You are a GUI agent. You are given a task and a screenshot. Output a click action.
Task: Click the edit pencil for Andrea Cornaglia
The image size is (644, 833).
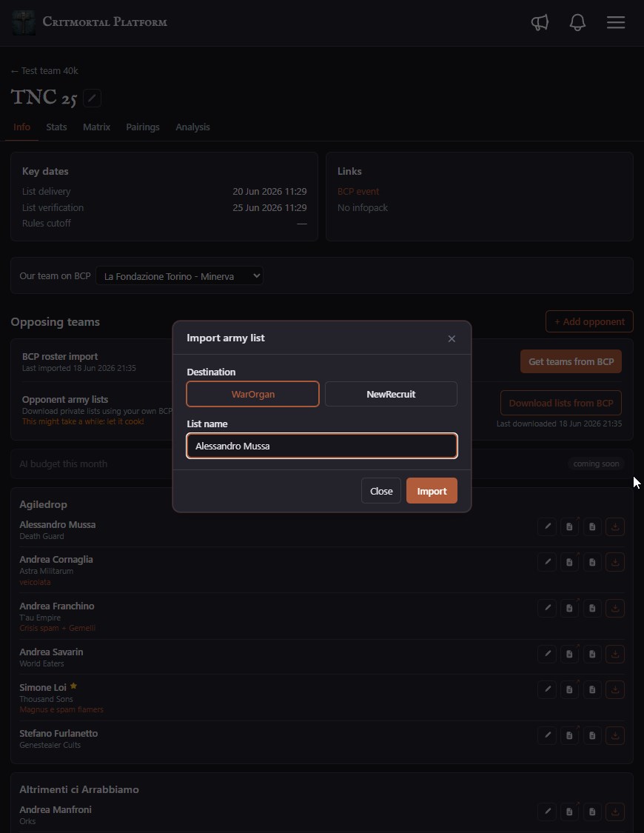click(547, 561)
